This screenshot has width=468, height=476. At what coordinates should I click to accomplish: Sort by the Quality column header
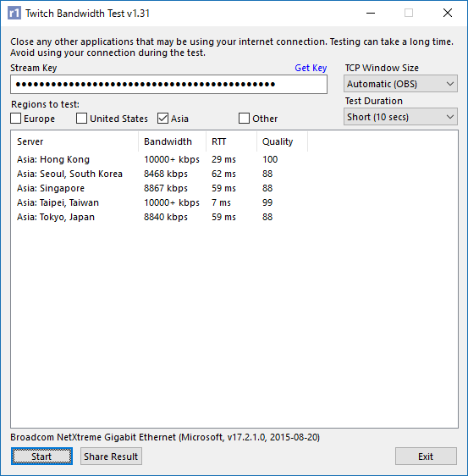coord(283,141)
